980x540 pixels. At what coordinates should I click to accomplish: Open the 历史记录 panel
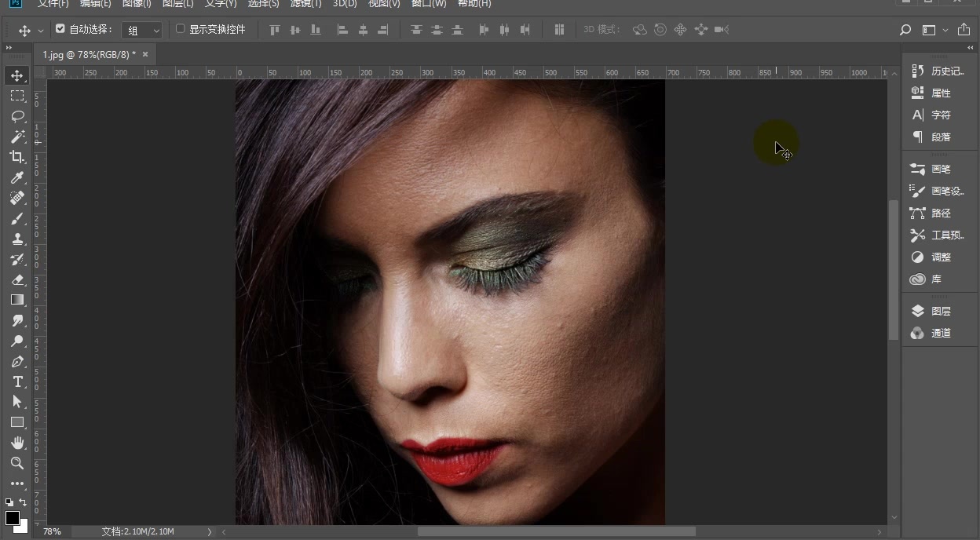pyautogui.click(x=946, y=71)
